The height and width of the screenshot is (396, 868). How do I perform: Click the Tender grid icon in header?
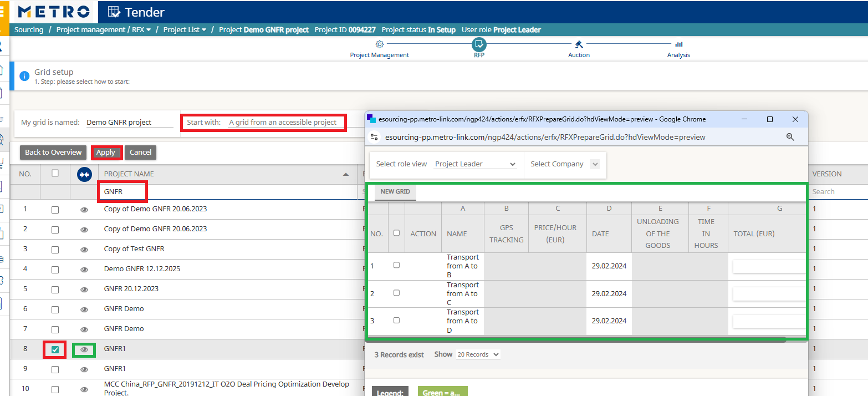click(x=114, y=12)
